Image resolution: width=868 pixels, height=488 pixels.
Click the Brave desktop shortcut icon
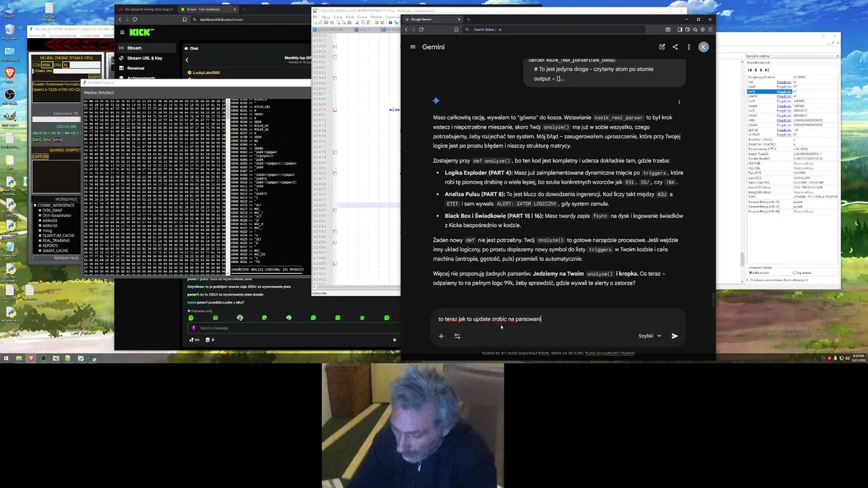pos(9,73)
